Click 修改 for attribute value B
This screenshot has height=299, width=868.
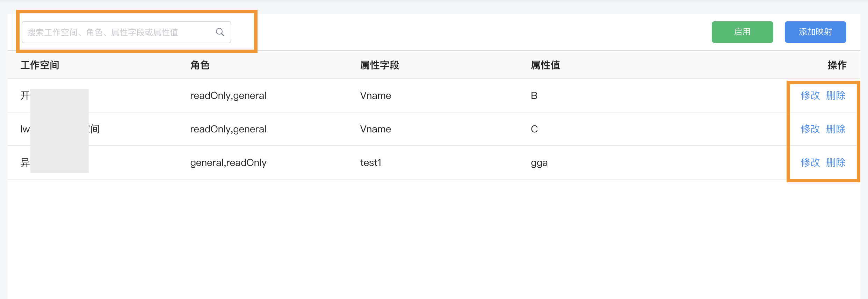click(x=810, y=95)
